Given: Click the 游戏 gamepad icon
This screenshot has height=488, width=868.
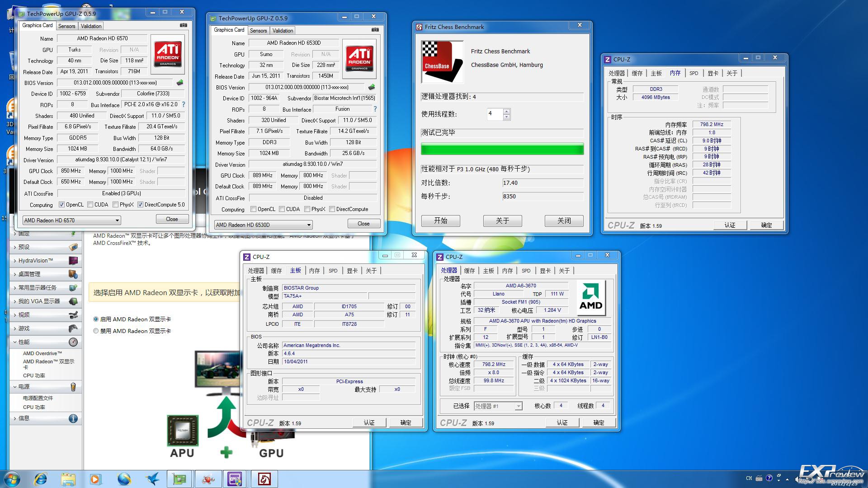Looking at the screenshot, I should [x=73, y=328].
